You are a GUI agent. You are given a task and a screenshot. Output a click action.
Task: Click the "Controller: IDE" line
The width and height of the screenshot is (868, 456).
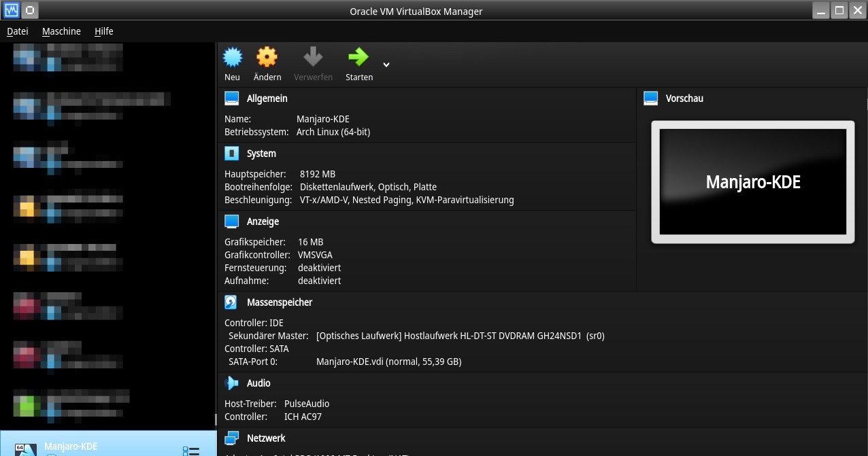254,323
